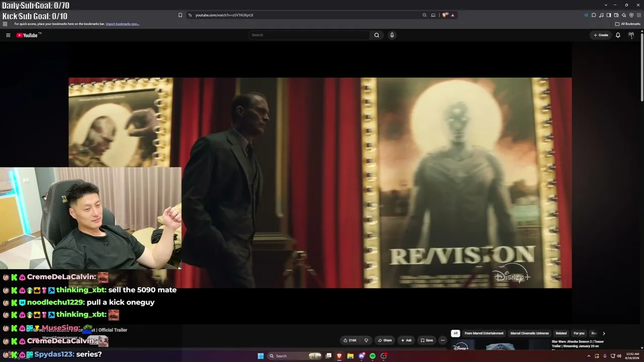Click chat message "sell the 5090 mate"
This screenshot has height=362, width=644.
[142, 290]
